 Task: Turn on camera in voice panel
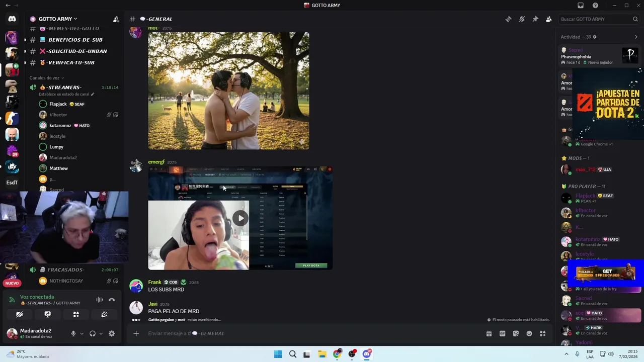coord(19,314)
